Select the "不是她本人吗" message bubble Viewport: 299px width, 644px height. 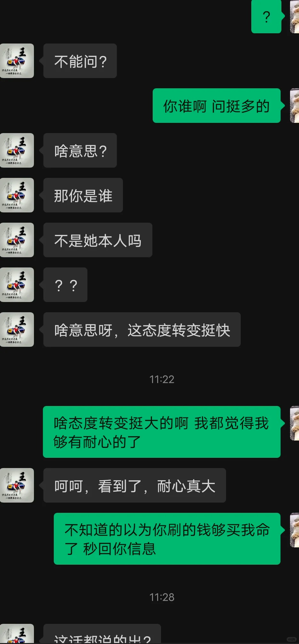(98, 240)
